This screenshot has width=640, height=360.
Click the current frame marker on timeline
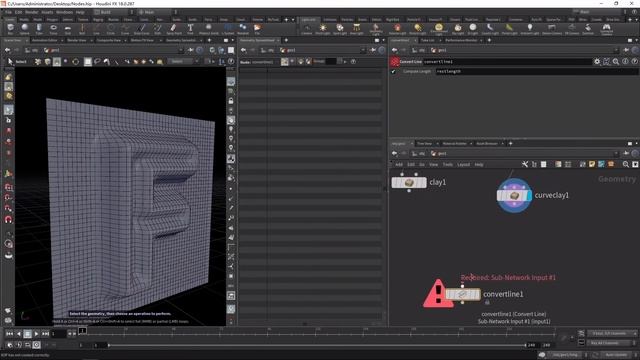tap(82, 330)
